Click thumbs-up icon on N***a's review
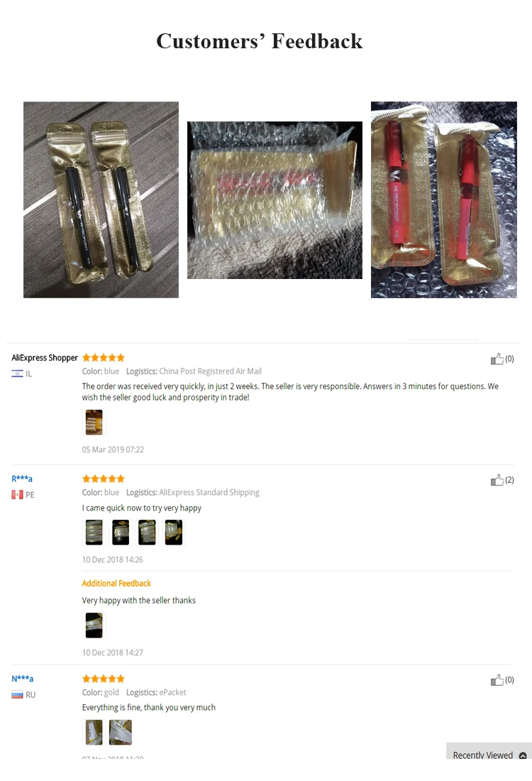Screen dimensions: 532x781 pos(497,680)
